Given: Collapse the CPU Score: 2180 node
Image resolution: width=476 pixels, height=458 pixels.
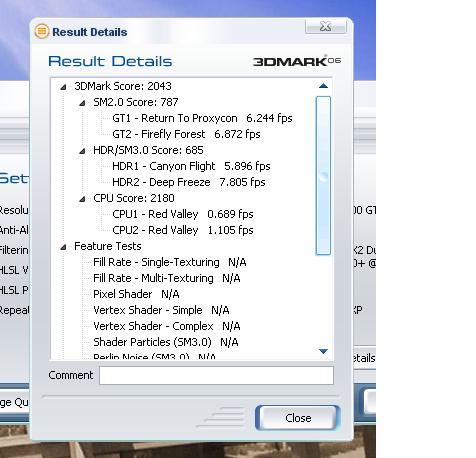Looking at the screenshot, I should 82,199.
